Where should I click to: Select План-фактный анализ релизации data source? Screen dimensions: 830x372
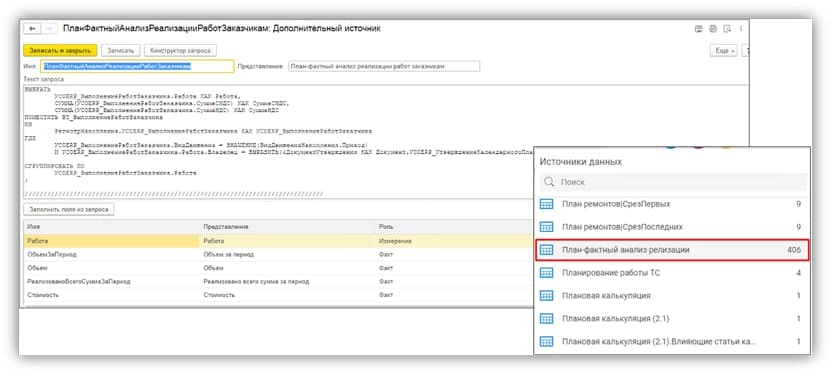click(672, 250)
